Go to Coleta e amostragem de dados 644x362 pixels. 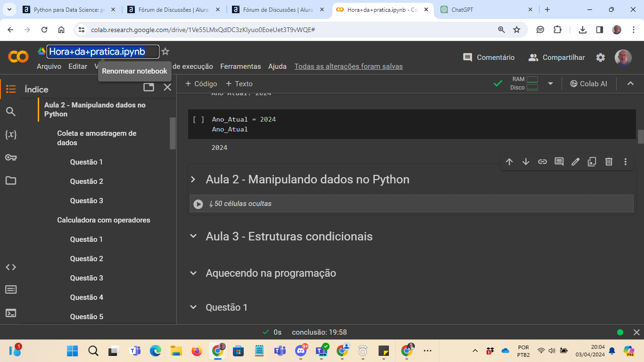[x=97, y=138]
